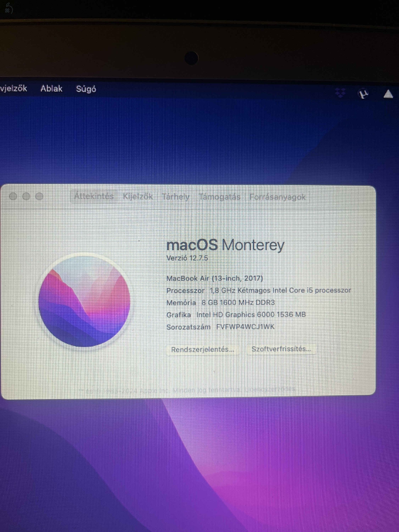The width and height of the screenshot is (399, 532).
Task: Close the About This Mac window
Action: (13, 196)
